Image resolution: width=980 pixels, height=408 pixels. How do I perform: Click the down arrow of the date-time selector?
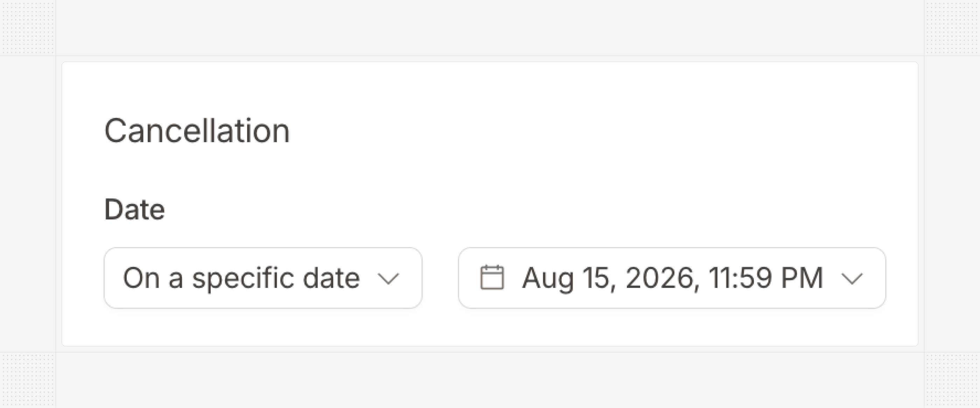(852, 279)
